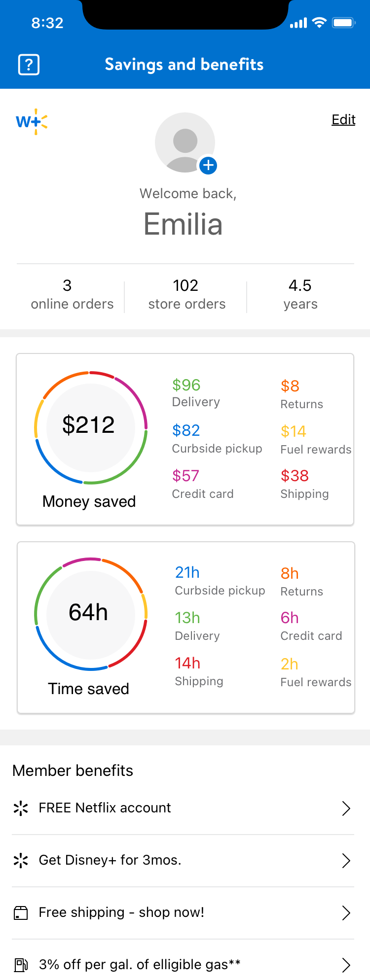Tap the spark icon beside FREE Netflix account

(x=21, y=808)
